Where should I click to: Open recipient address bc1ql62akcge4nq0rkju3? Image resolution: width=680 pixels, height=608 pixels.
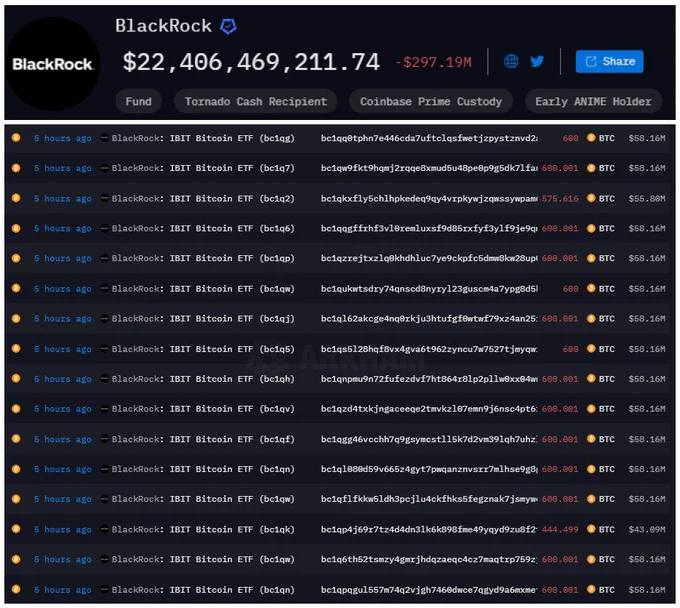pos(429,319)
